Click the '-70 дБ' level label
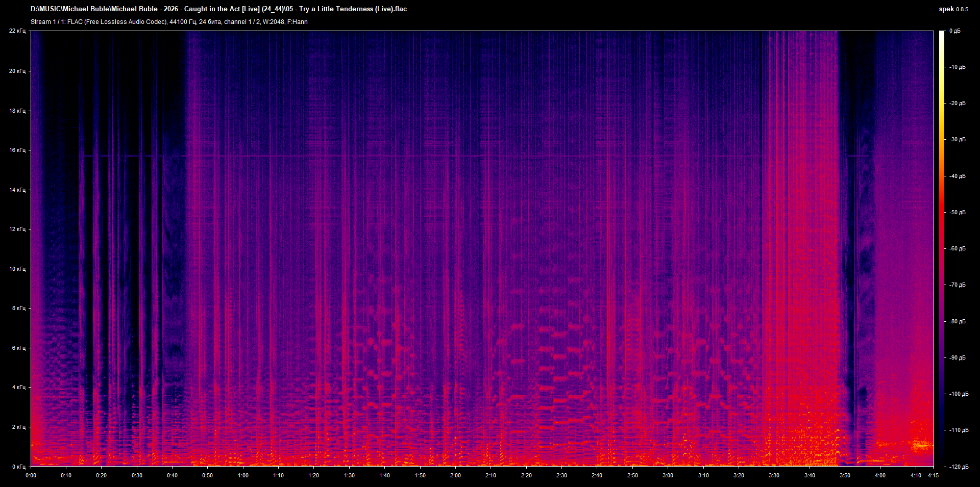 [x=957, y=285]
